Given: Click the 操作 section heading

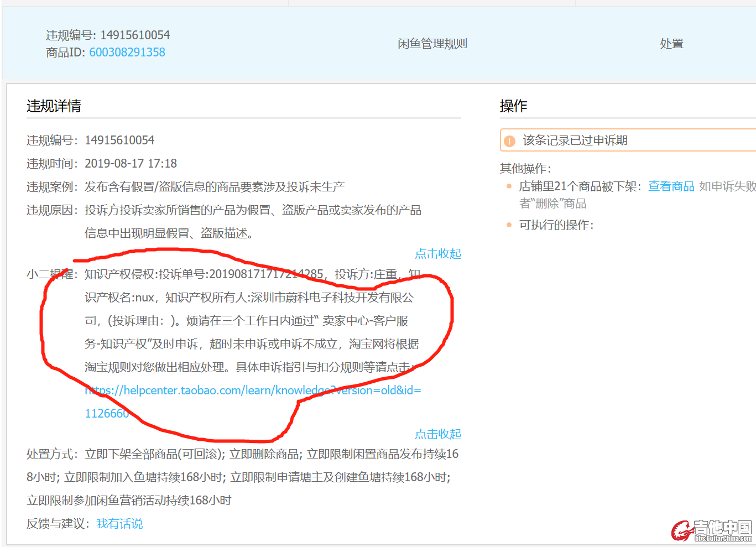Looking at the screenshot, I should pos(513,106).
